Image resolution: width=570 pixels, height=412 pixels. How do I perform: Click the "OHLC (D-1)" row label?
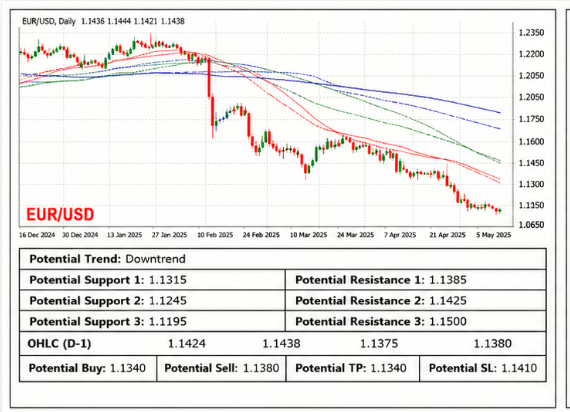pyautogui.click(x=59, y=344)
